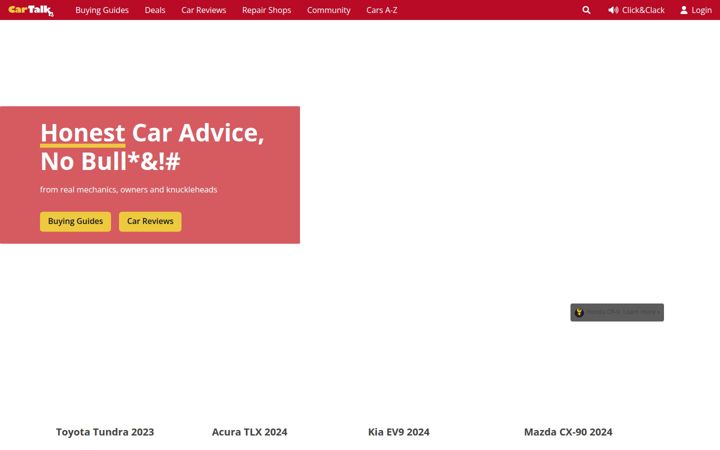Open the search magnifier icon

[x=586, y=10]
